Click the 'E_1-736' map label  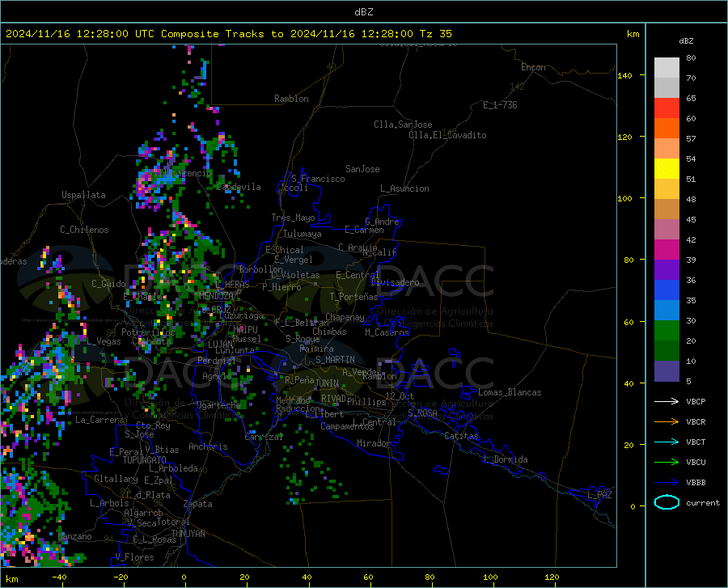point(500,105)
